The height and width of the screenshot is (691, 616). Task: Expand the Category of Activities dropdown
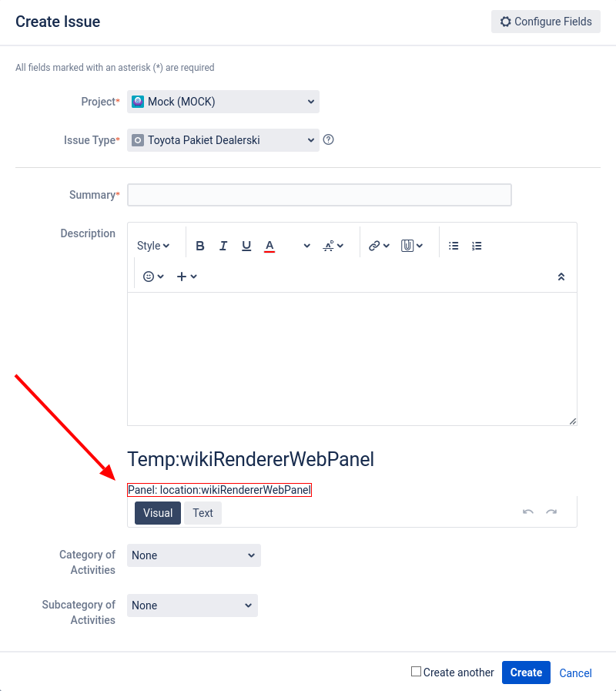point(193,555)
